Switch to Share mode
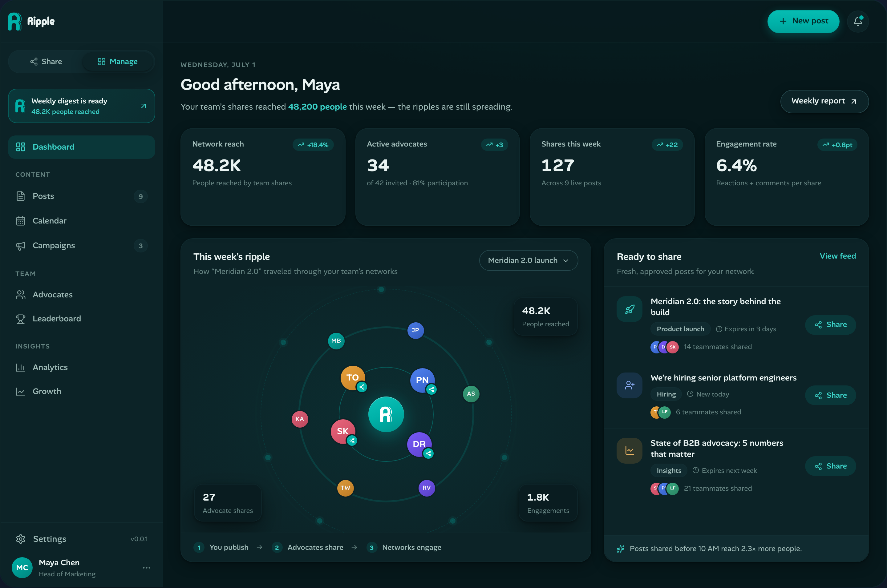Viewport: 887px width, 588px height. pos(46,62)
